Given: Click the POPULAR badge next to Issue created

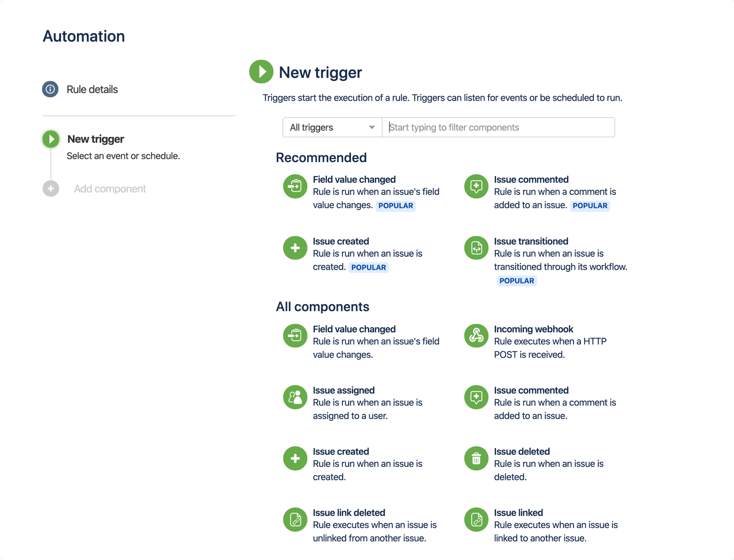Looking at the screenshot, I should point(369,267).
